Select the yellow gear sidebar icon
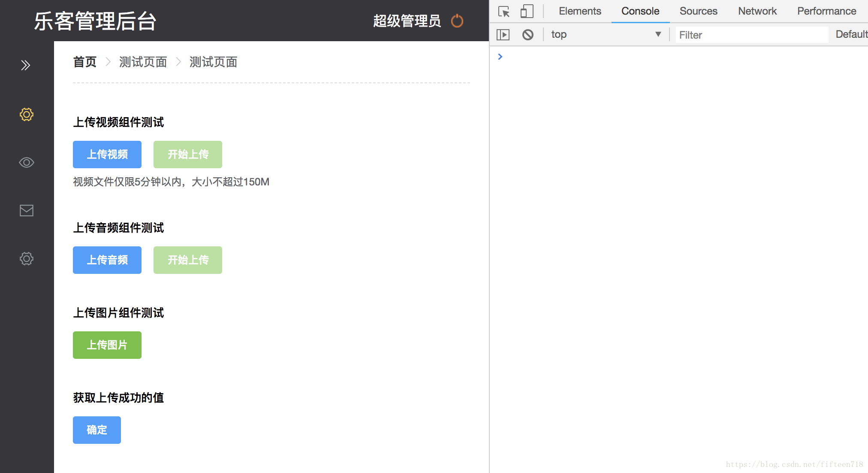The image size is (868, 473). pyautogui.click(x=27, y=114)
